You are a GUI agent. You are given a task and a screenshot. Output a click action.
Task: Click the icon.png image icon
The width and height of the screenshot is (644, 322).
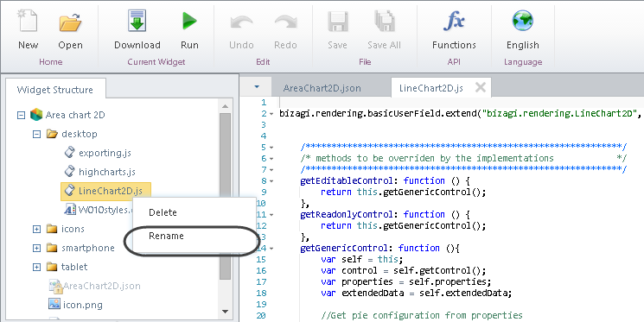54,305
